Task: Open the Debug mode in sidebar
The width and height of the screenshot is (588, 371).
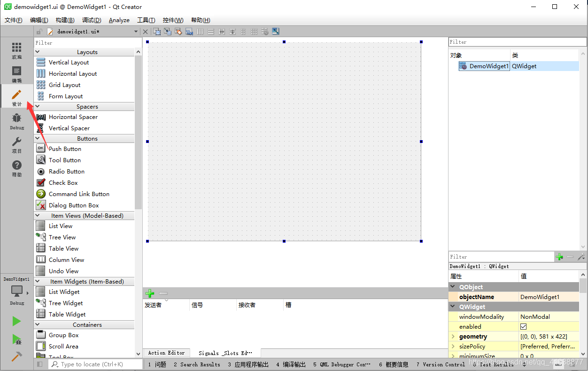Action: tap(17, 121)
